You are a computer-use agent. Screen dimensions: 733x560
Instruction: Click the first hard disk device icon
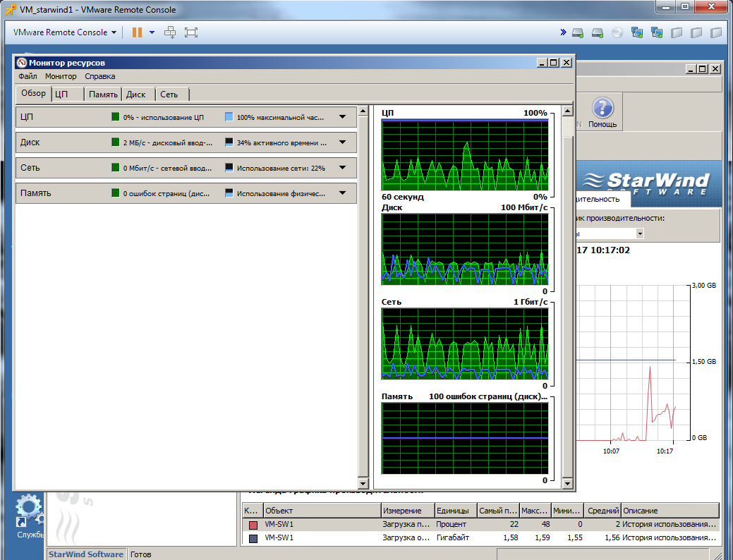578,32
